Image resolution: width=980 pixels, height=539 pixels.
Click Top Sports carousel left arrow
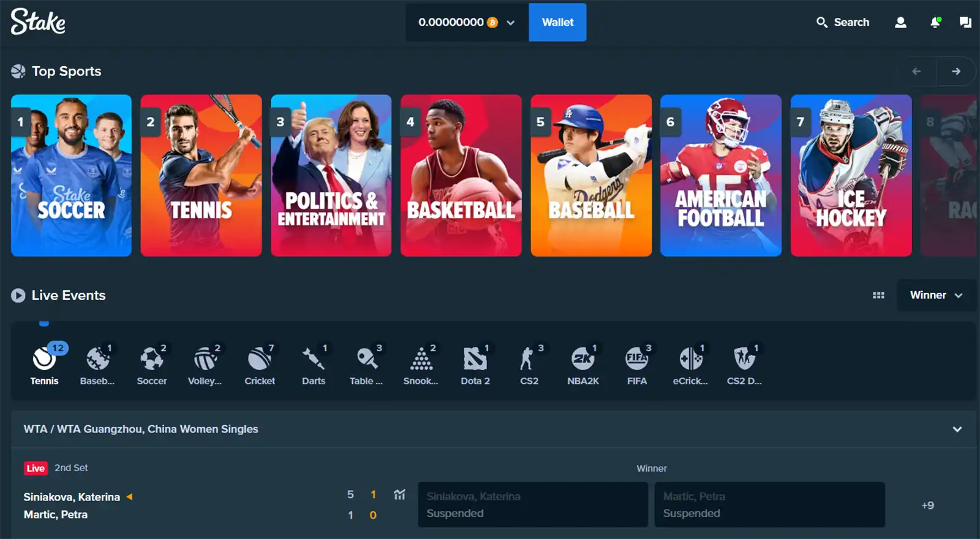pos(916,71)
